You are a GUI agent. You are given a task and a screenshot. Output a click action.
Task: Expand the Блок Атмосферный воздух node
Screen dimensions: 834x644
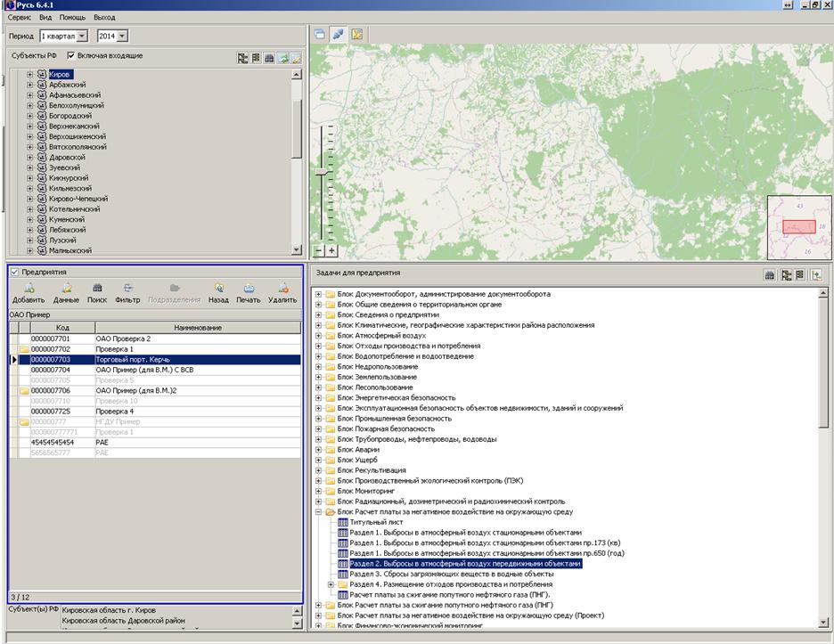[x=319, y=336]
